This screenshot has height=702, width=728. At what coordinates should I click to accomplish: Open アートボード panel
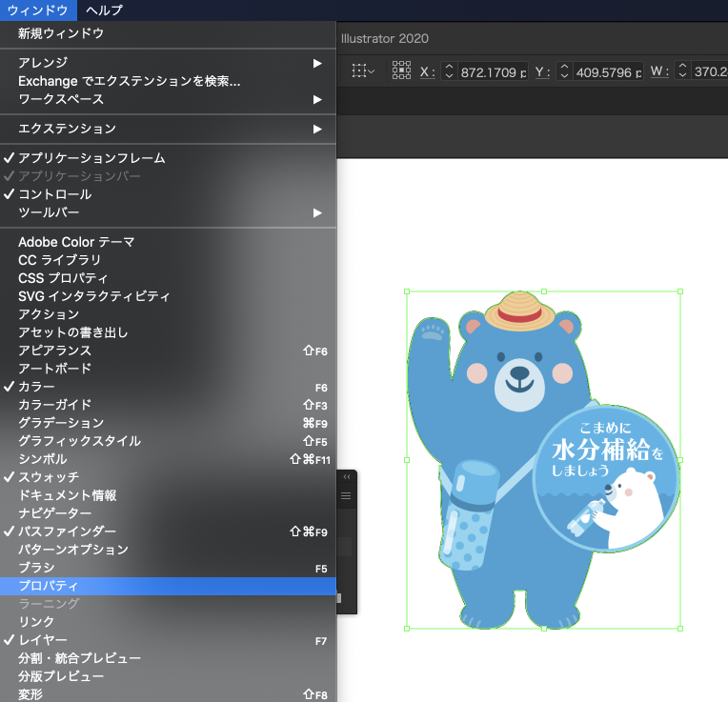[168, 369]
